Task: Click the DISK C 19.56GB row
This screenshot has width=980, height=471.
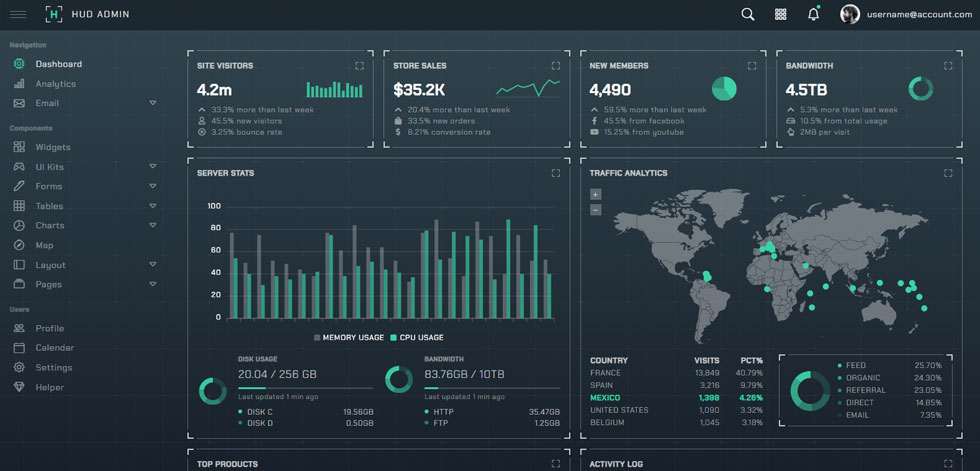Action: coord(306,412)
